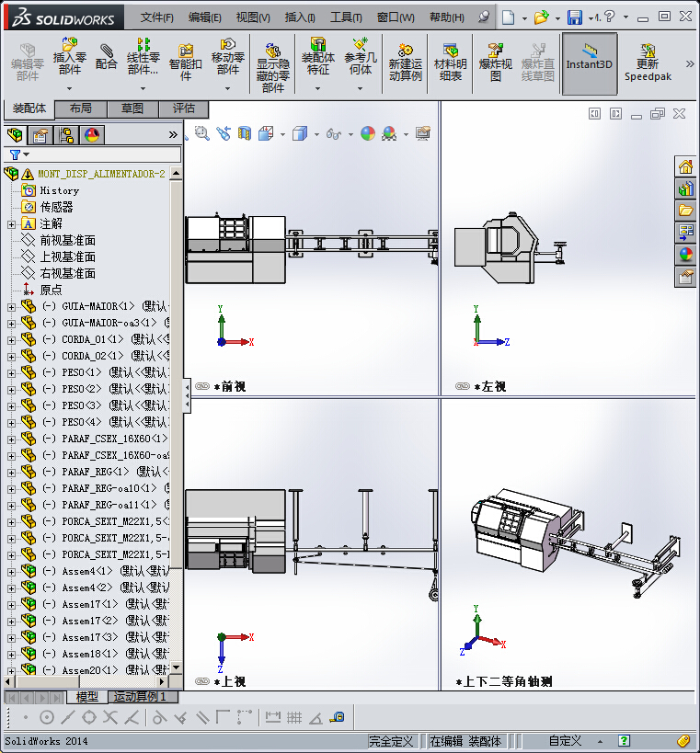Viewport: 700px width, 753px height.
Task: Expand GUIA-MAIOR<1> tree node
Action: pos(11,307)
